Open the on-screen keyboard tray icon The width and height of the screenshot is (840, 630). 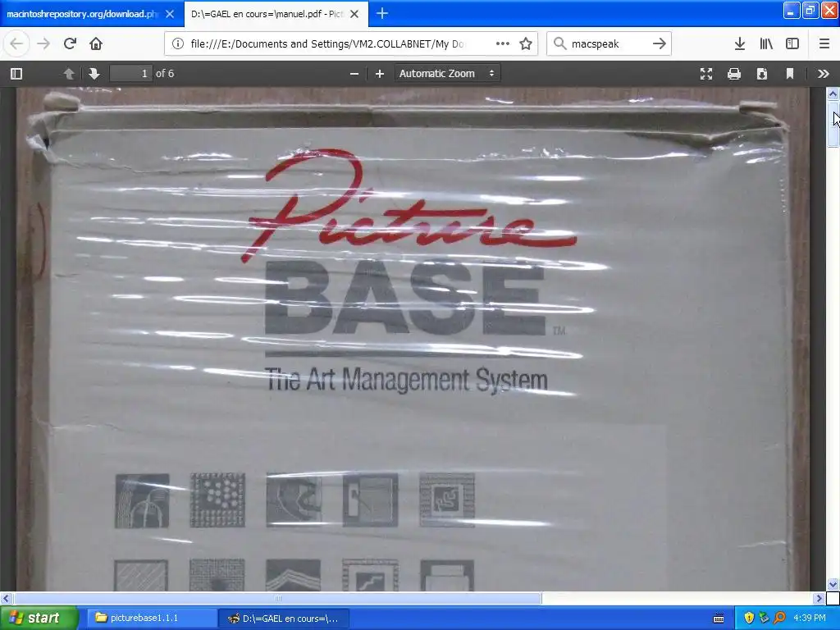point(719,619)
